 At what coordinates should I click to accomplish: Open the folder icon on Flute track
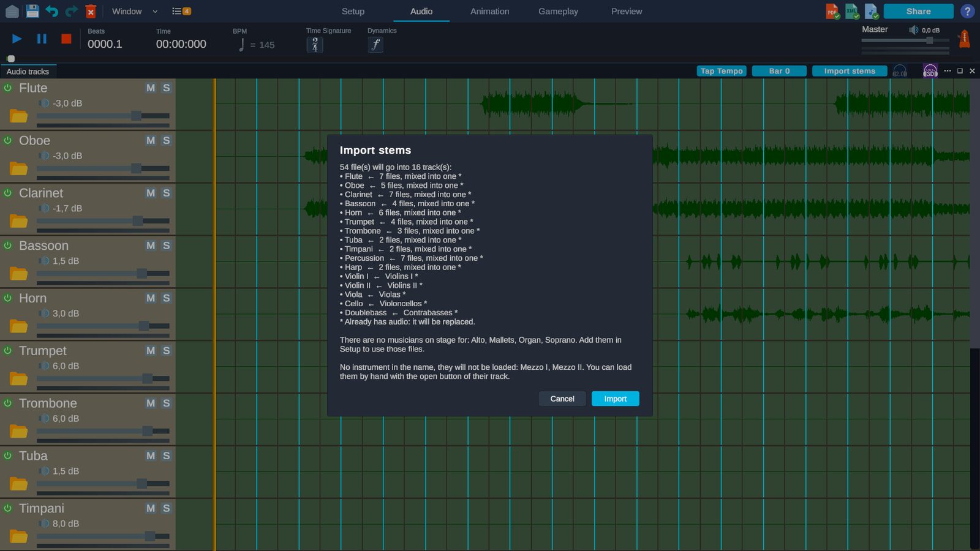pos(18,116)
